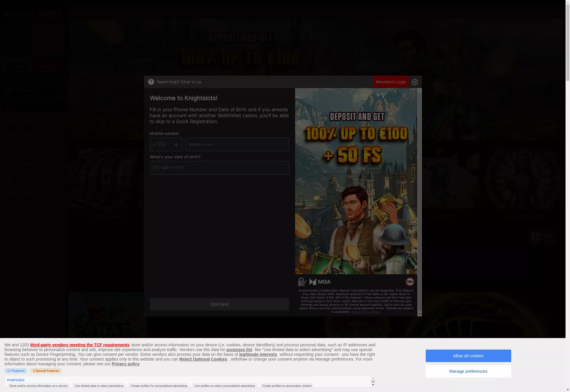Click the dialog promo panel scroll up arrow
570x392 pixels.
[419, 90]
